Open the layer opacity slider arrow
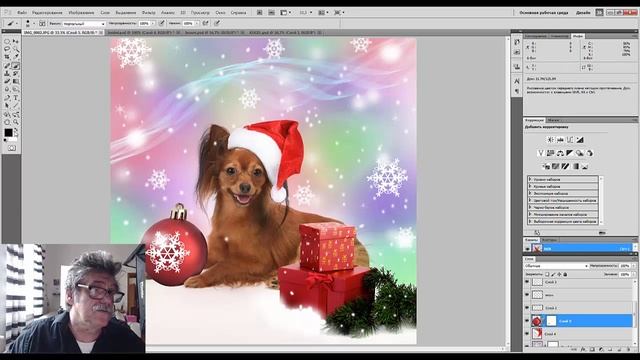640x360 pixels. 633,266
